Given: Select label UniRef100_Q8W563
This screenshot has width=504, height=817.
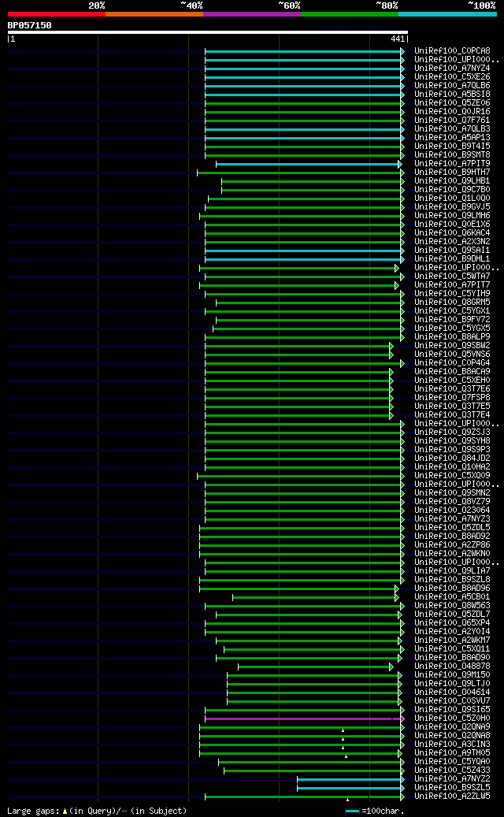Looking at the screenshot, I should click(x=452, y=606).
